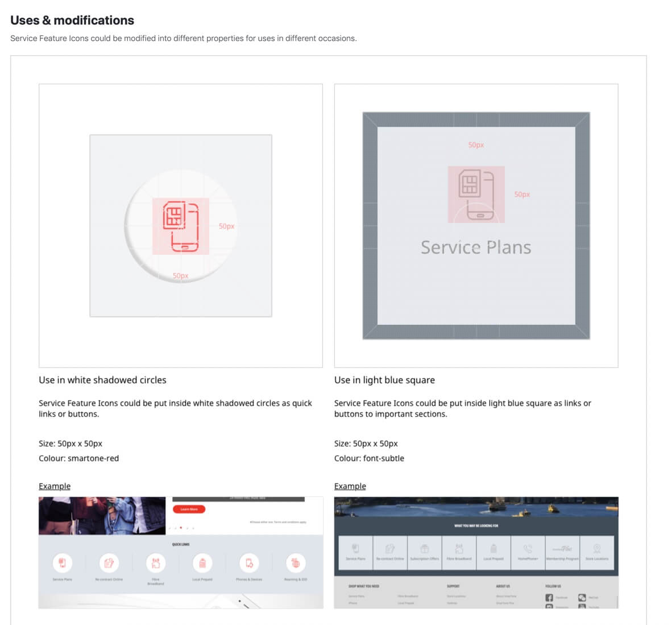Click the Store Locations square tile icon
This screenshot has height=625, width=672.
point(596,549)
